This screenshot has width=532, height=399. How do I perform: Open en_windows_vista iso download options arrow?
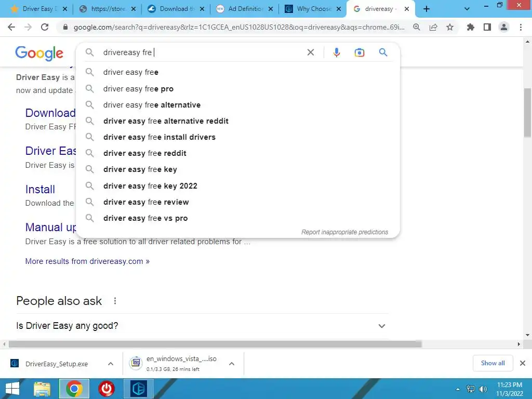(x=232, y=364)
